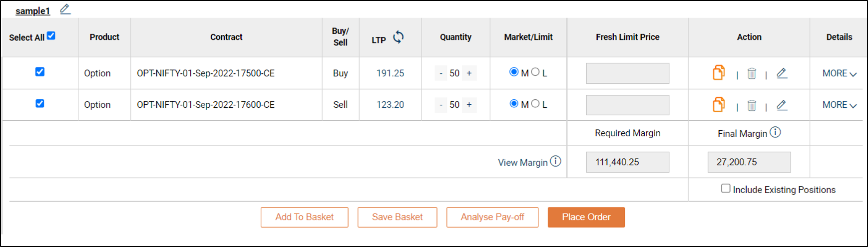The height and width of the screenshot is (247, 868).
Task: Enable Include Existing Positions checkbox
Action: tap(726, 189)
